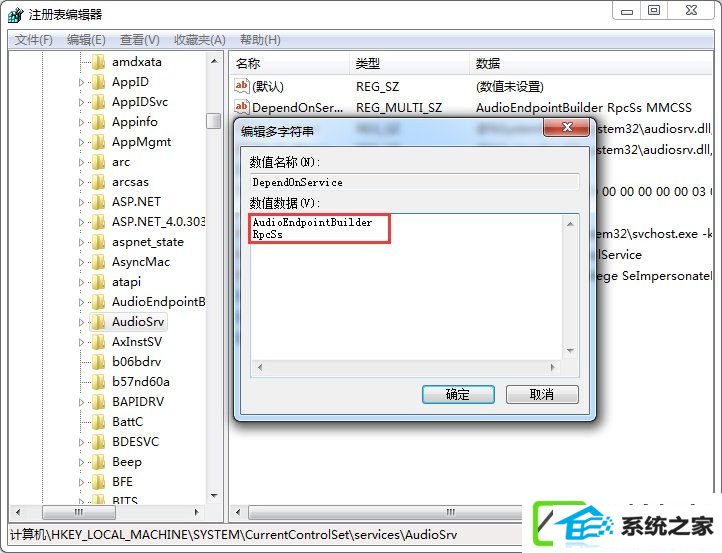
Task: Open the 文件(F) menu
Action: 34,40
